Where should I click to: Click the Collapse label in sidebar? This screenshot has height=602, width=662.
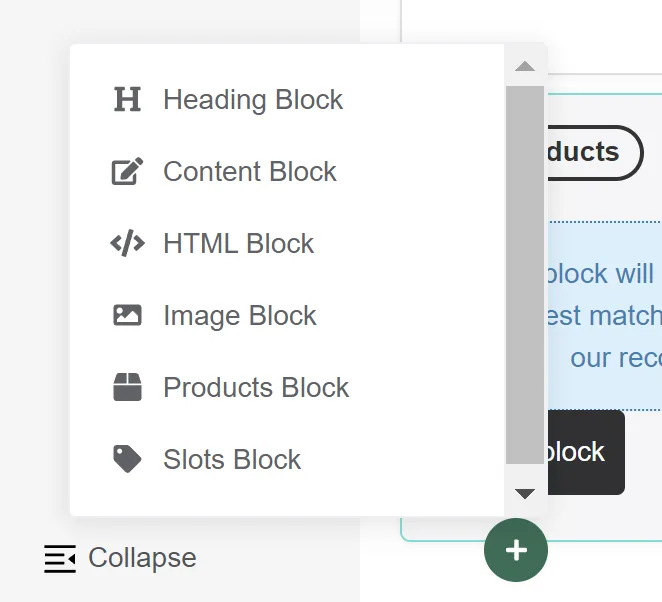(x=142, y=558)
